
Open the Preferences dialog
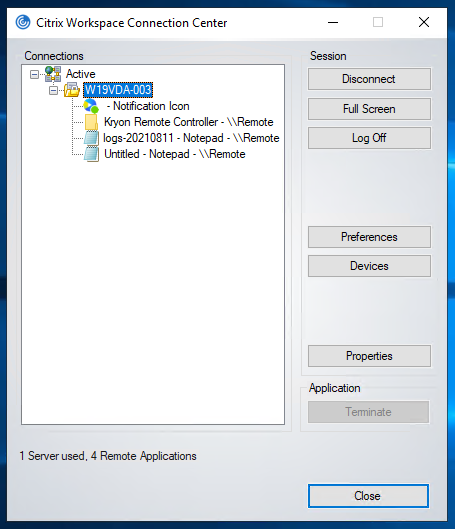[369, 237]
